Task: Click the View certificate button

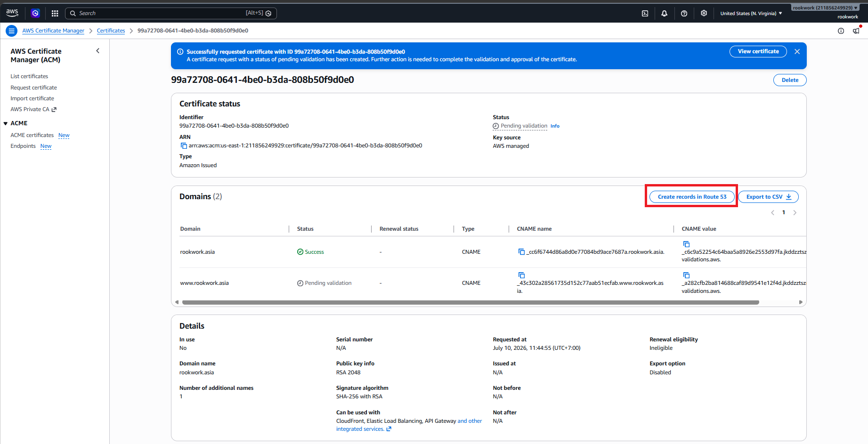Action: tap(758, 51)
